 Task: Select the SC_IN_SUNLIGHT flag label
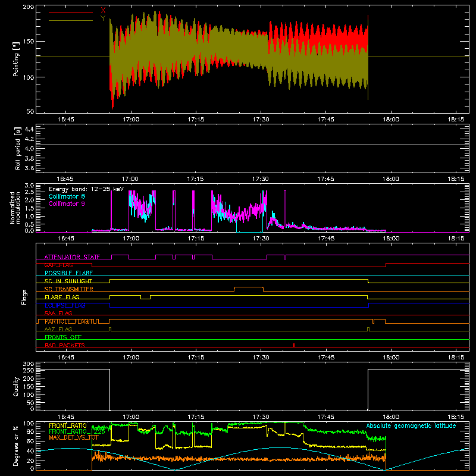coord(68,281)
